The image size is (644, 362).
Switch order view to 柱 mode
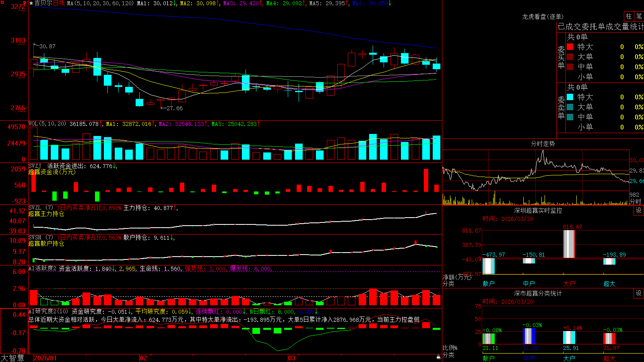[629, 16]
